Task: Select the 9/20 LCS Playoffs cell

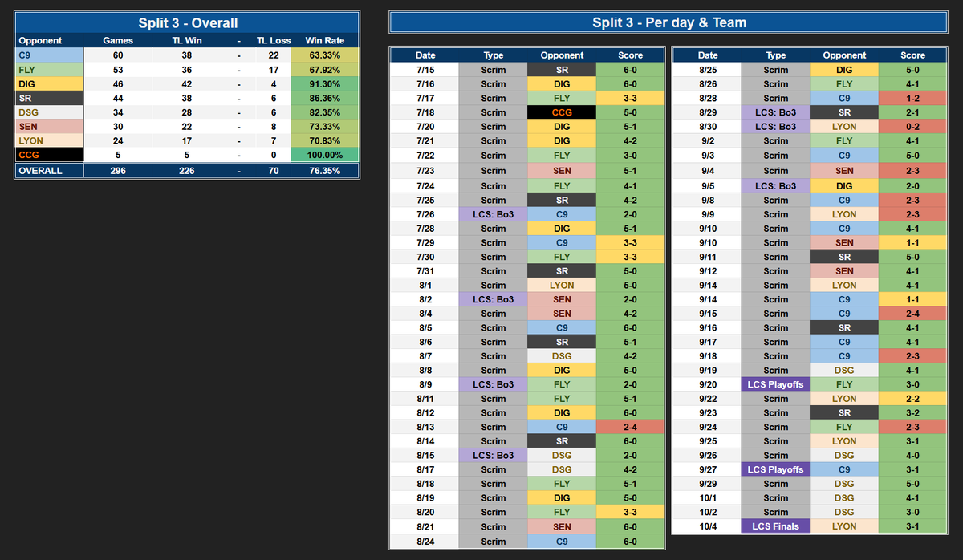Action: 775,384
